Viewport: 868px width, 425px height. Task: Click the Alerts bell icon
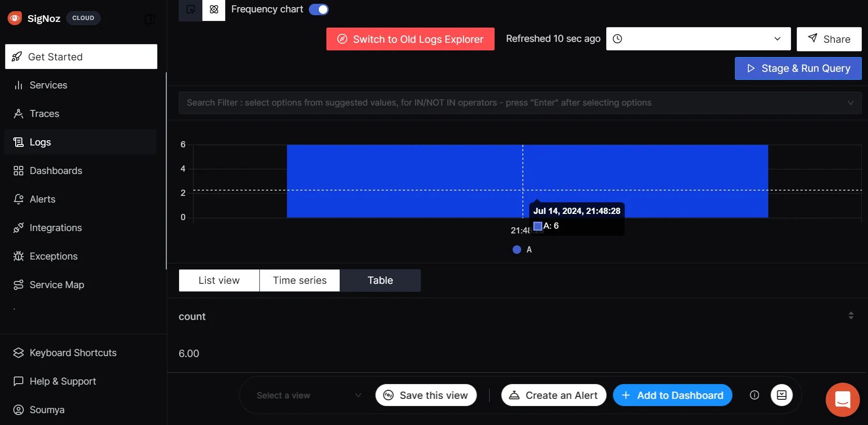point(19,199)
